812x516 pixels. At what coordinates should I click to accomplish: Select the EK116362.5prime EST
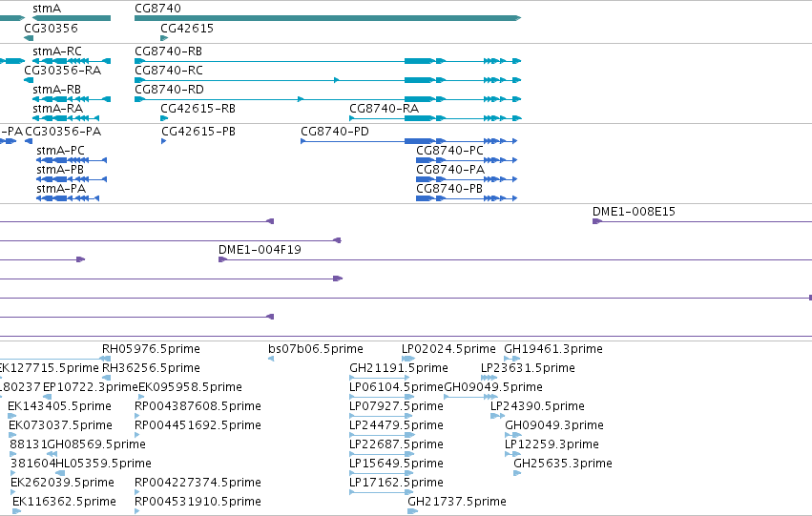coord(16,512)
